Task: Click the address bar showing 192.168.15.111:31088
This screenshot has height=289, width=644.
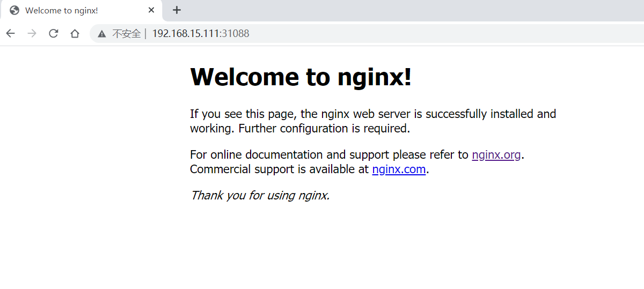Action: coord(367,33)
